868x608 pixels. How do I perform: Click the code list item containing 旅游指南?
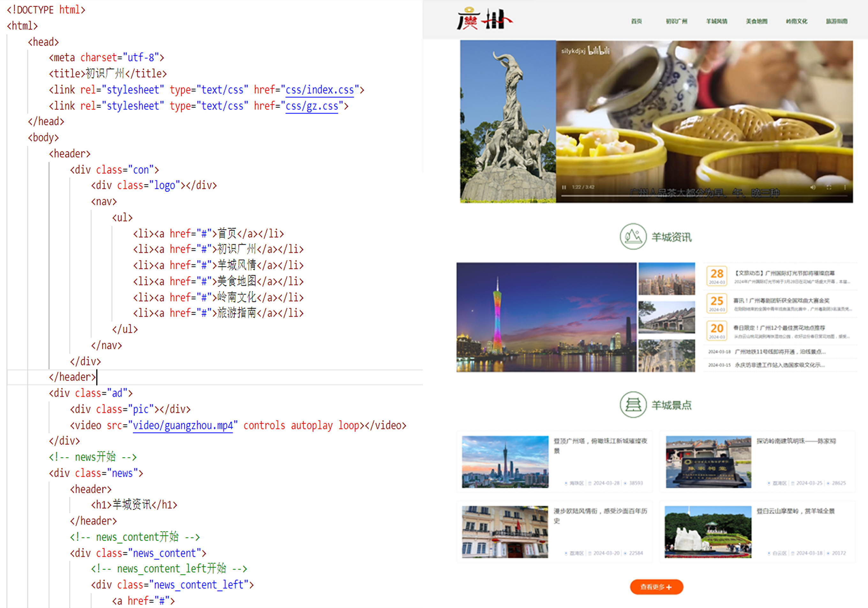point(218,313)
